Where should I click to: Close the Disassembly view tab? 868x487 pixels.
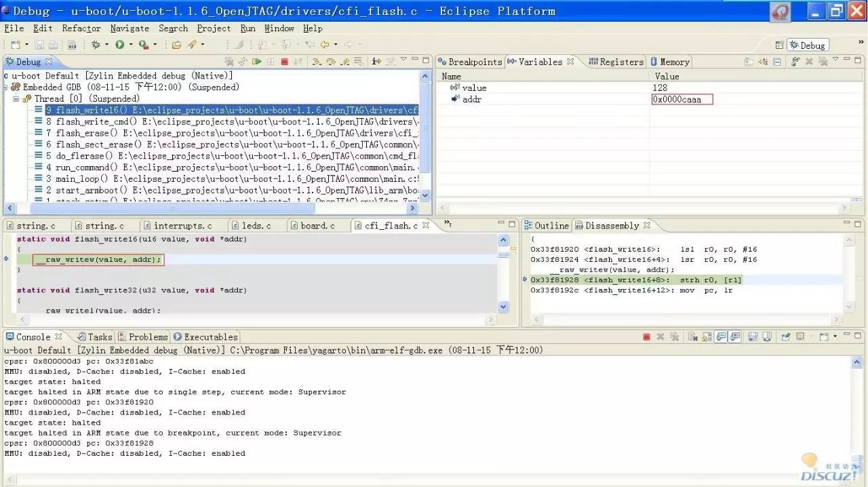click(647, 225)
